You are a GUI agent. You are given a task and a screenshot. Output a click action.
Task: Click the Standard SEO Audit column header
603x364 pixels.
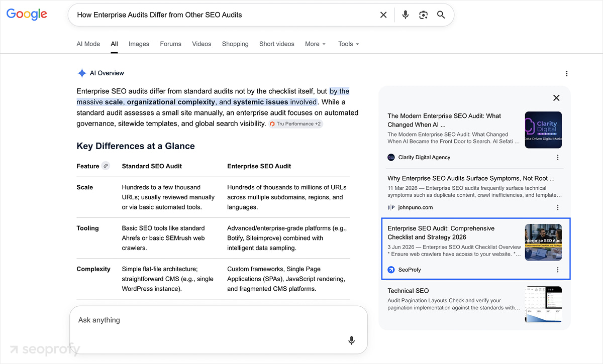(152, 166)
